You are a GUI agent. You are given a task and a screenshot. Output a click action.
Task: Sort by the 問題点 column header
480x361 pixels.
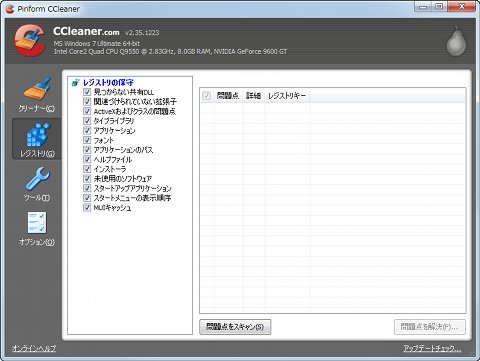click(x=228, y=96)
